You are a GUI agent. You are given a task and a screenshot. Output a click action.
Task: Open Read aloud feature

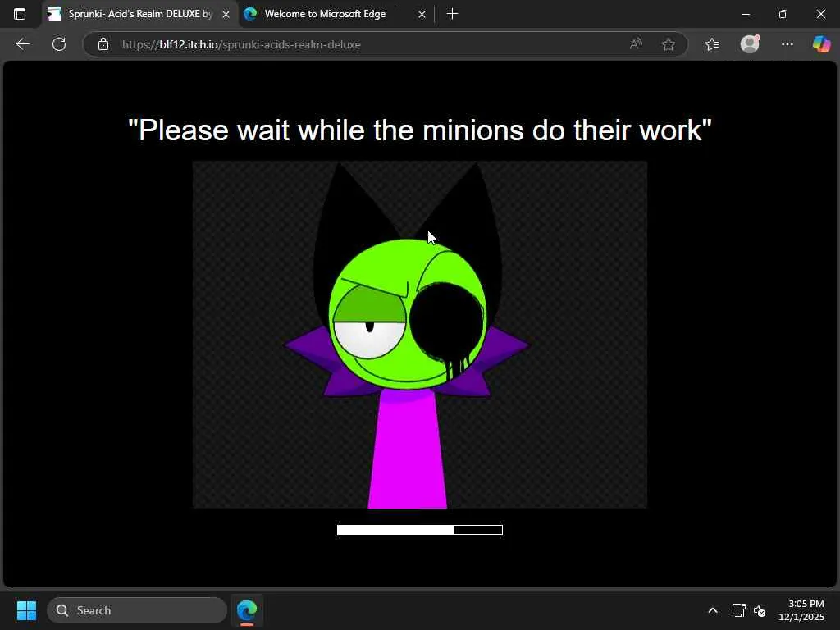(x=636, y=44)
